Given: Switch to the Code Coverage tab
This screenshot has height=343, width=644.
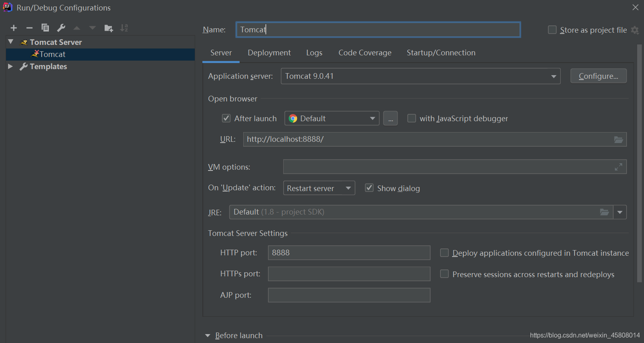Looking at the screenshot, I should 365,53.
